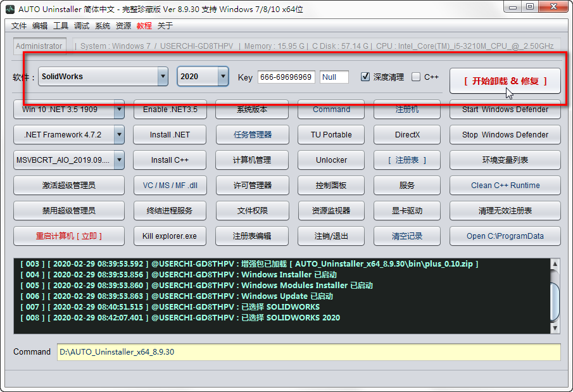
Task: Open 环境变量列表
Action: [x=505, y=160]
